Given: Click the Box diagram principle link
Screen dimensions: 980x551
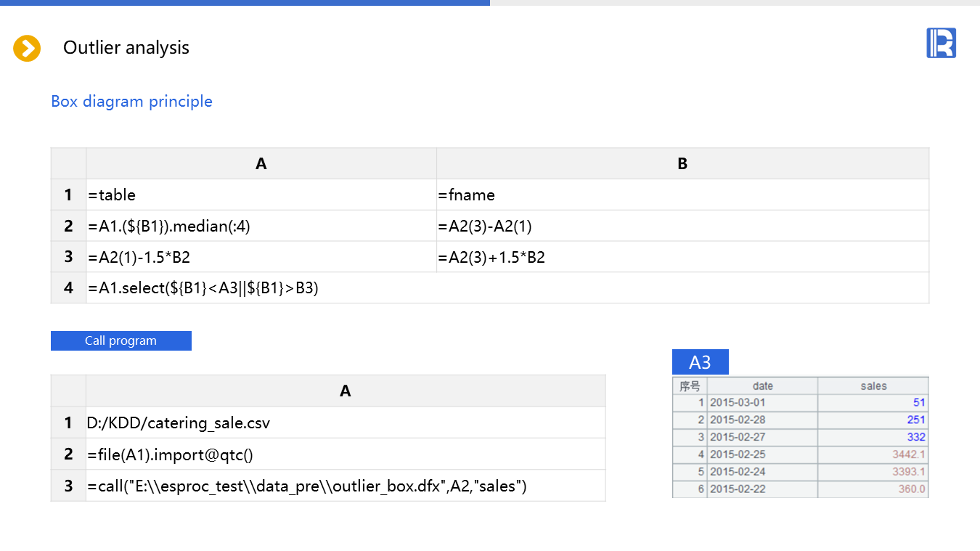Looking at the screenshot, I should (131, 102).
